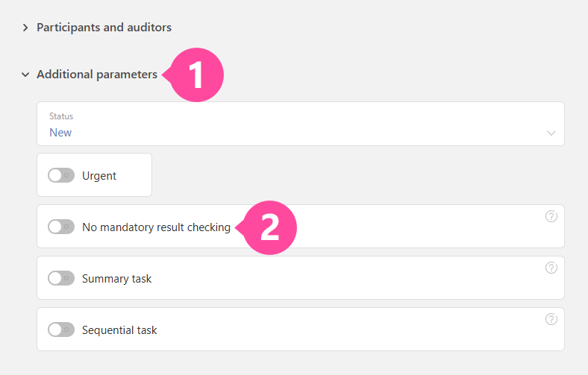Collapse Additional parameters section chevron

[25, 75]
